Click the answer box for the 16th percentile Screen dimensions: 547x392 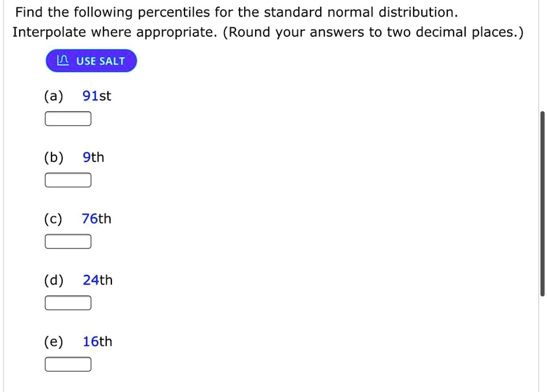(68, 364)
